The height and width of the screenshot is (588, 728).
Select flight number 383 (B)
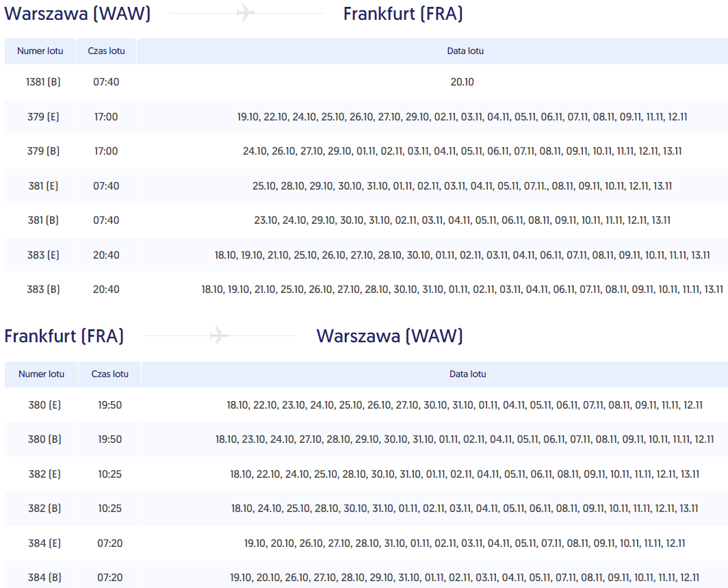[x=43, y=290]
